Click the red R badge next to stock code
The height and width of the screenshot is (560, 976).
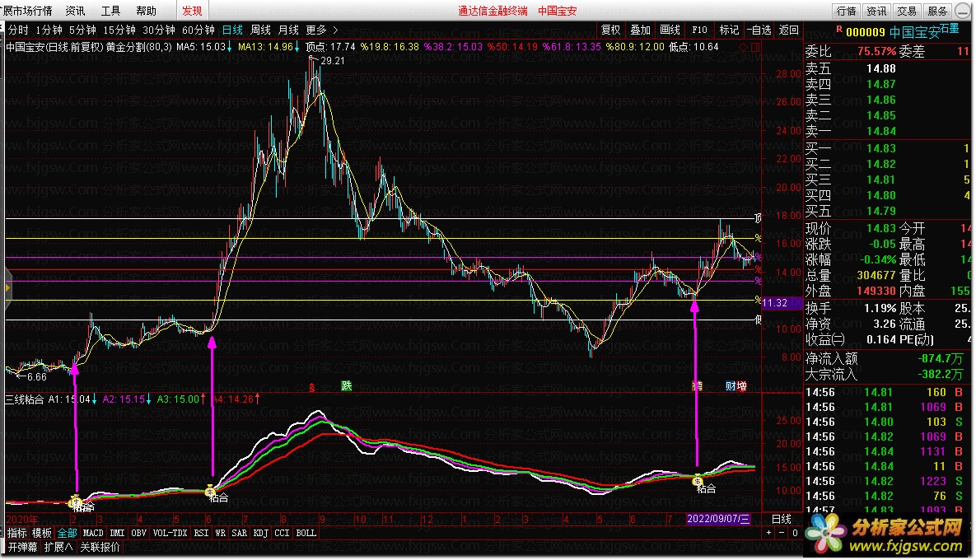click(839, 30)
